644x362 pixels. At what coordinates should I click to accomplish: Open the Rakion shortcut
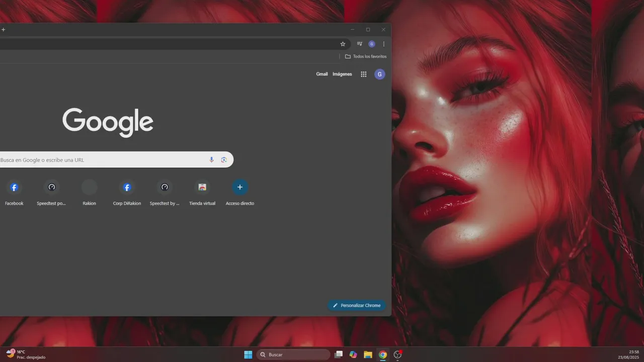point(89,193)
